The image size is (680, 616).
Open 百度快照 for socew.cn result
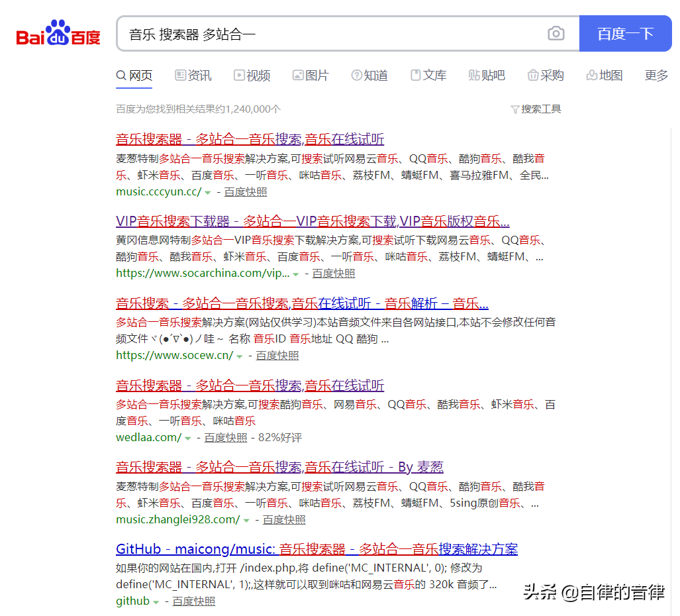(277, 355)
